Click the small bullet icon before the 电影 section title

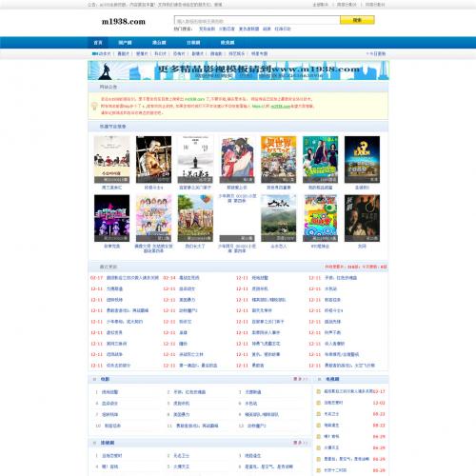[x=94, y=379]
